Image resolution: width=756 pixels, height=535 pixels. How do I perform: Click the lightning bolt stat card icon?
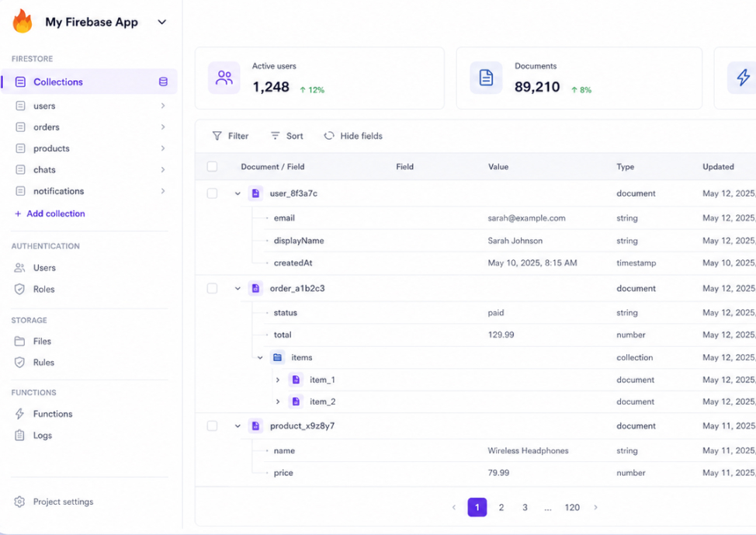point(743,78)
